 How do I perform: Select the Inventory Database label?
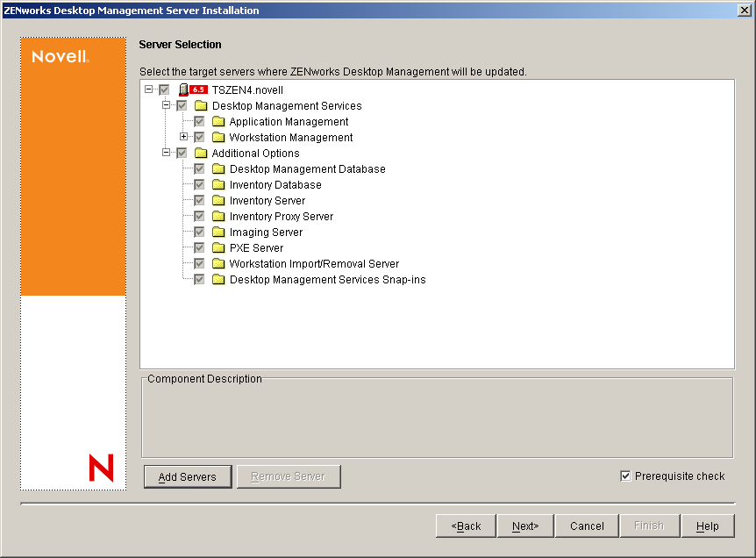pyautogui.click(x=275, y=185)
